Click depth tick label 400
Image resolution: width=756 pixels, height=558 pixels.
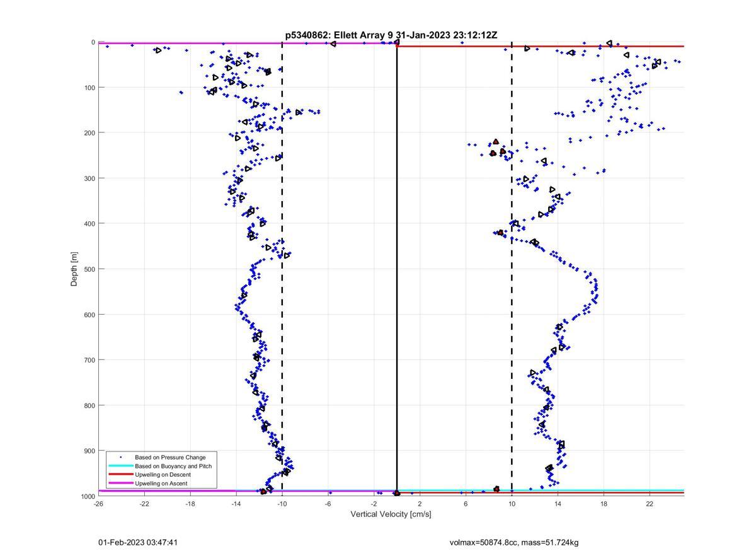89,224
